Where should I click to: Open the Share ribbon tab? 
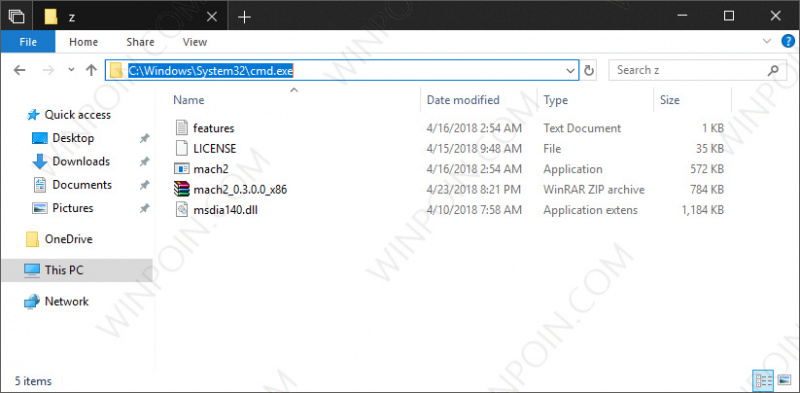140,42
